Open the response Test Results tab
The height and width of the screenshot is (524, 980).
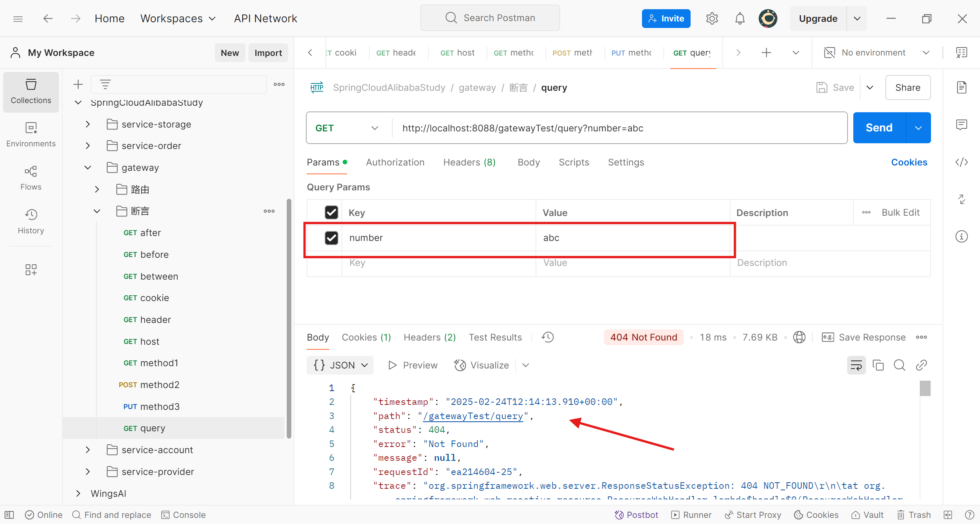[x=495, y=337]
